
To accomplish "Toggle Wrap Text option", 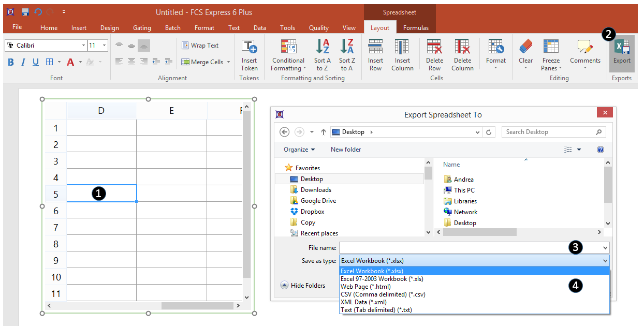I will 200,46.
